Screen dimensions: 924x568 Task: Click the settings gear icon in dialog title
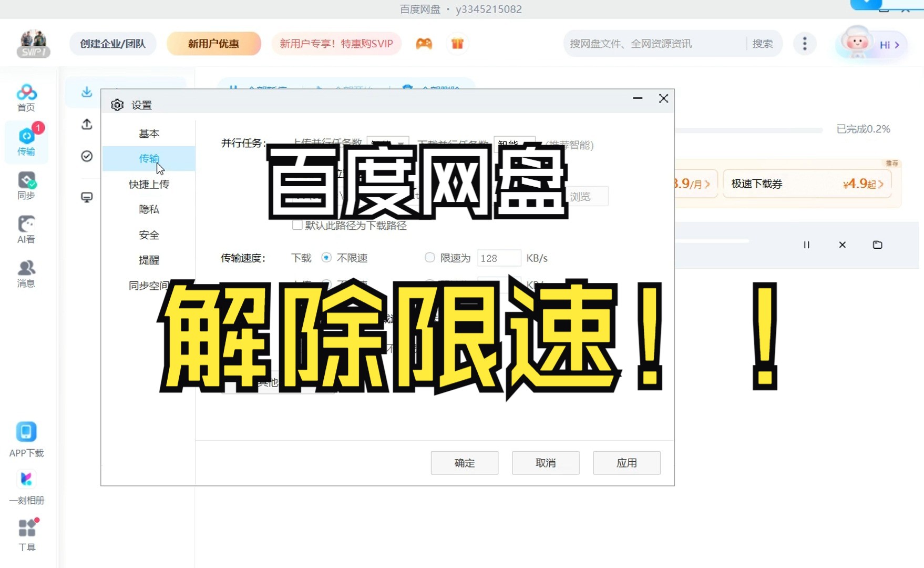[x=117, y=105]
